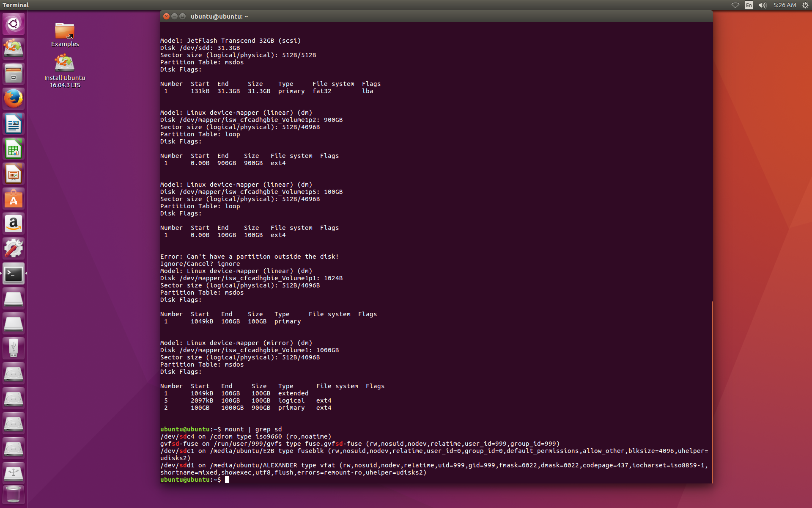Click the 'lba' flag value
This screenshot has height=508, width=812.
[368, 91]
